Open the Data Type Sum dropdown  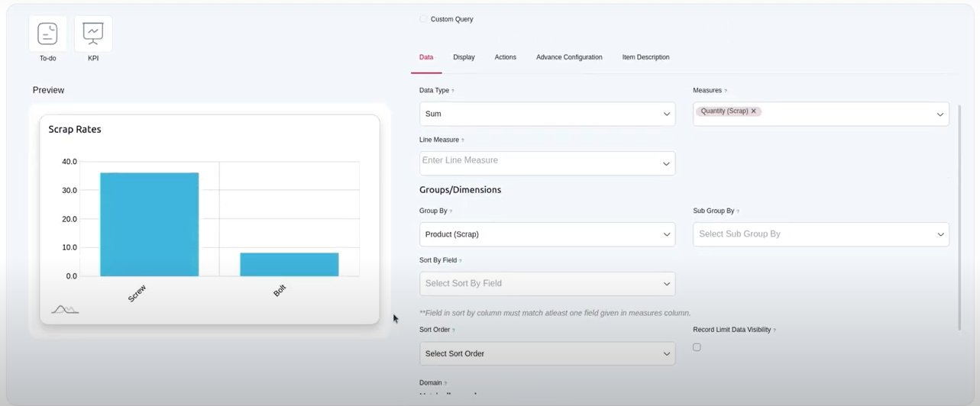click(x=547, y=114)
